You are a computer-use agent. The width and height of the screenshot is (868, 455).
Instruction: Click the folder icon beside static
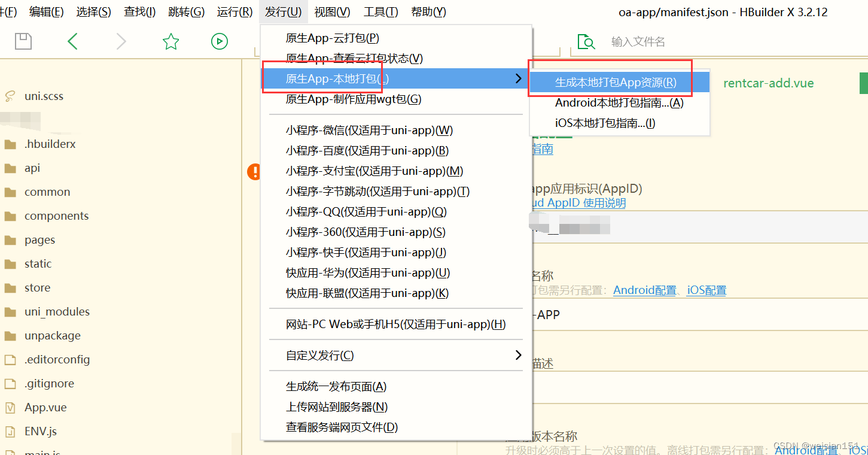coord(10,264)
